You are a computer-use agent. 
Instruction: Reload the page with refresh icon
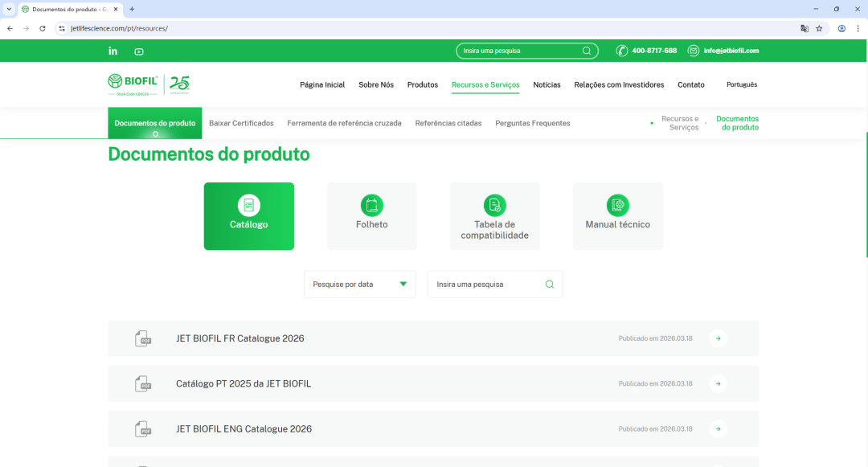coord(43,28)
